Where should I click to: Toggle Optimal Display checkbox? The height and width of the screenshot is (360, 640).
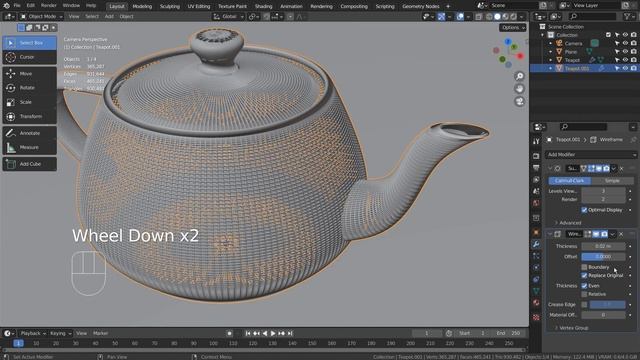tap(584, 210)
